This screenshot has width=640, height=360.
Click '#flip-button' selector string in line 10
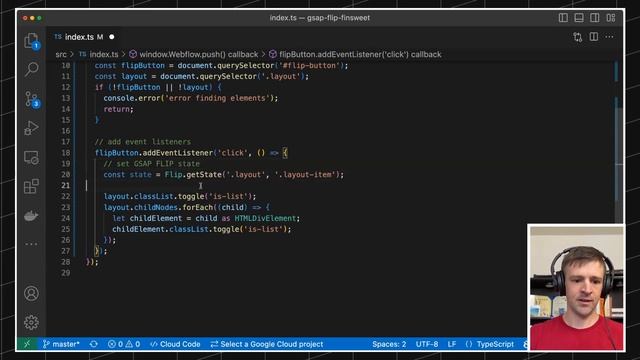[309, 66]
